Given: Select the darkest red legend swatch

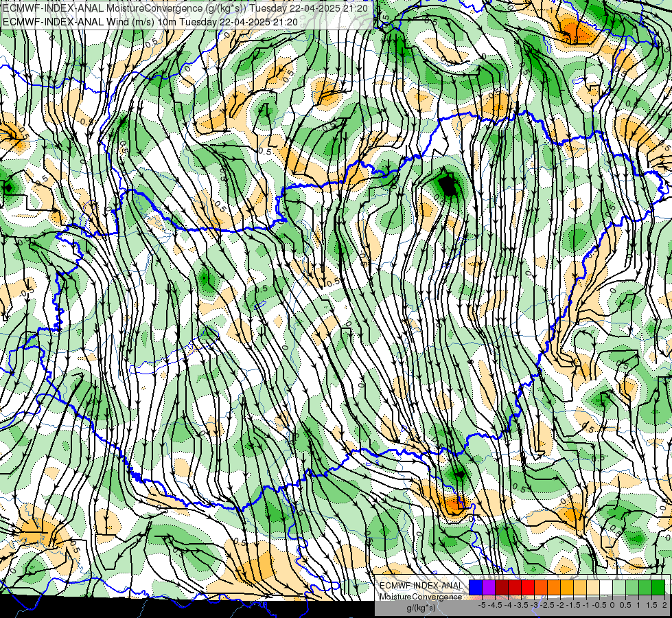Looking at the screenshot, I should 502,588.
